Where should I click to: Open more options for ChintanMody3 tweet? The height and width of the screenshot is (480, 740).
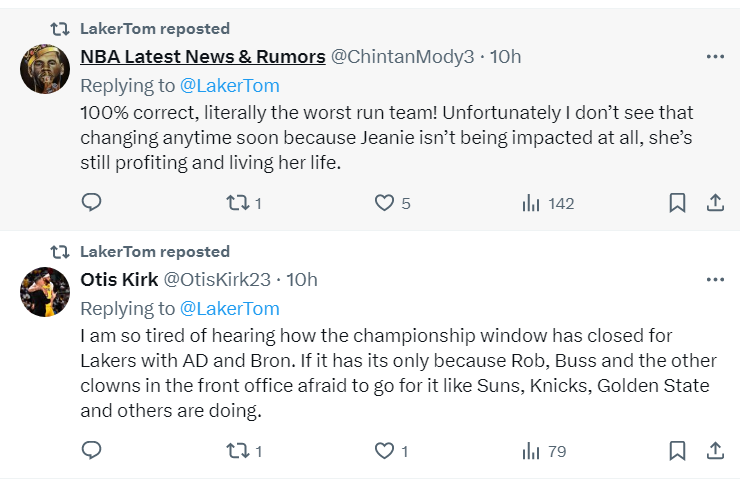click(715, 57)
